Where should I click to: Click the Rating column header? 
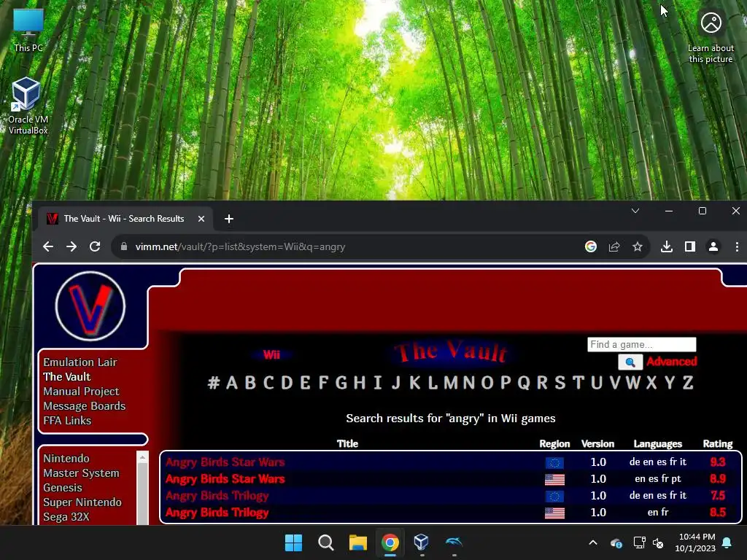click(x=718, y=444)
